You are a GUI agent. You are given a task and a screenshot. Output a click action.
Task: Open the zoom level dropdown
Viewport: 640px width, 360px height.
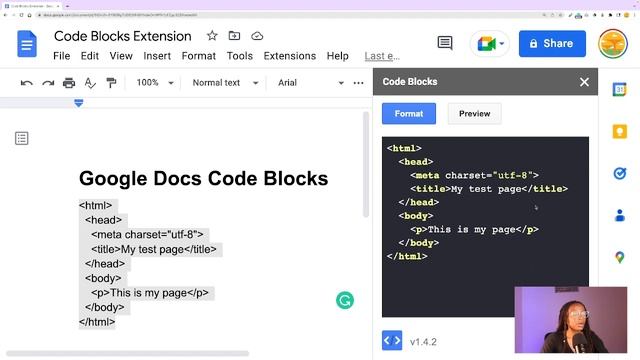click(155, 83)
